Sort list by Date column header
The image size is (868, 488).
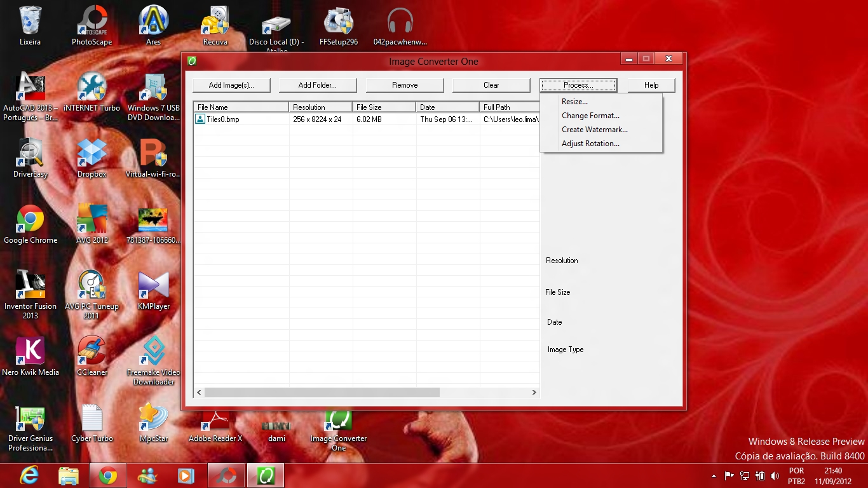click(447, 107)
